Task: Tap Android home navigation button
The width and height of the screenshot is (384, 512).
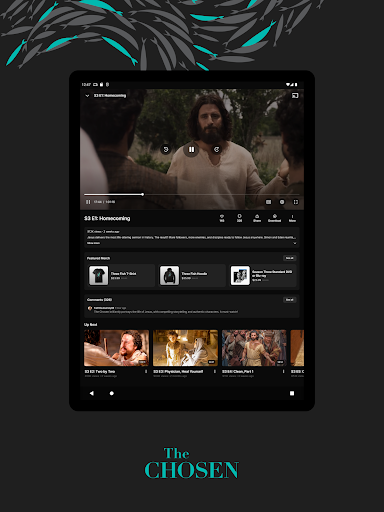Action: pos(112,393)
